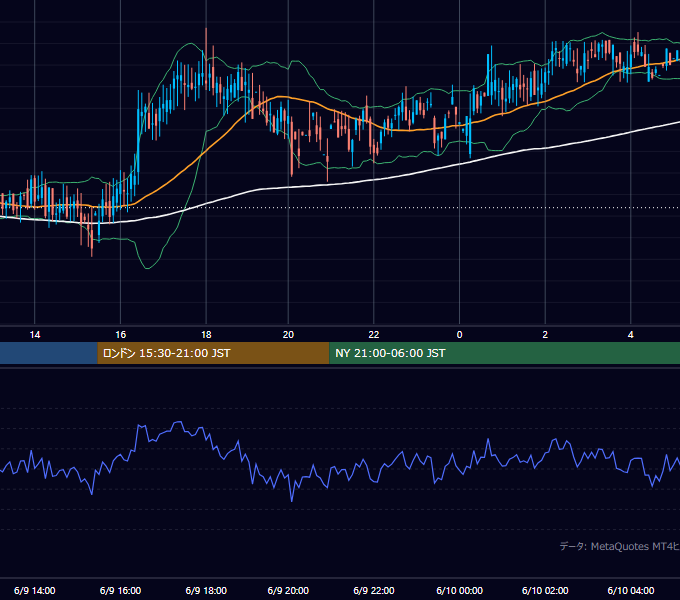The height and width of the screenshot is (600, 680).
Task: Select the 22 hour axis label
Action: (374, 335)
